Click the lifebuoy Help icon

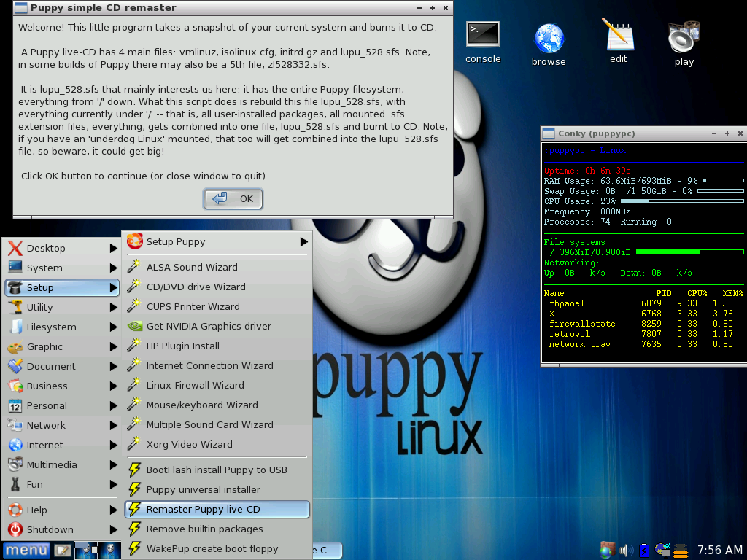coord(15,510)
